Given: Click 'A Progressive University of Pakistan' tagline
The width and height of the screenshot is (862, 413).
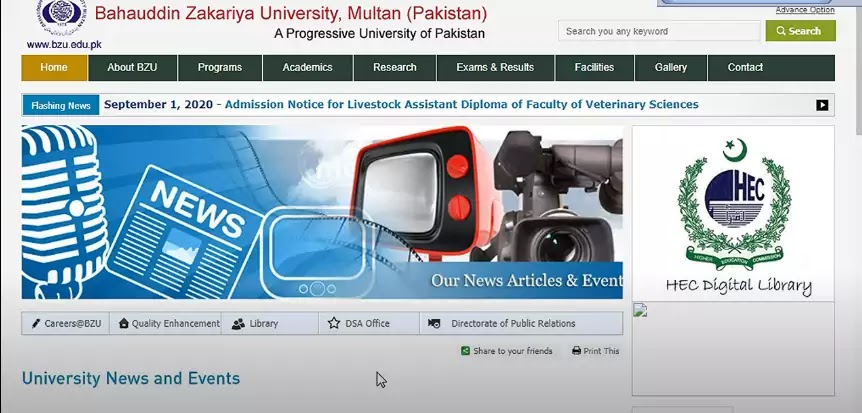Looking at the screenshot, I should pos(379,34).
